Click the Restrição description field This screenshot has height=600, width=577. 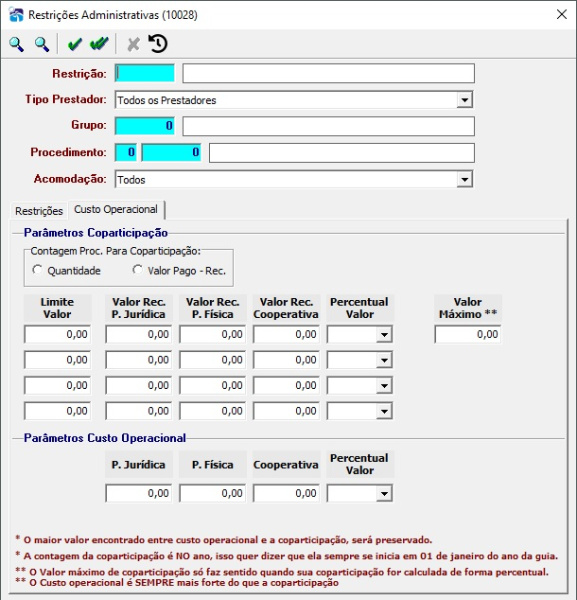click(328, 73)
